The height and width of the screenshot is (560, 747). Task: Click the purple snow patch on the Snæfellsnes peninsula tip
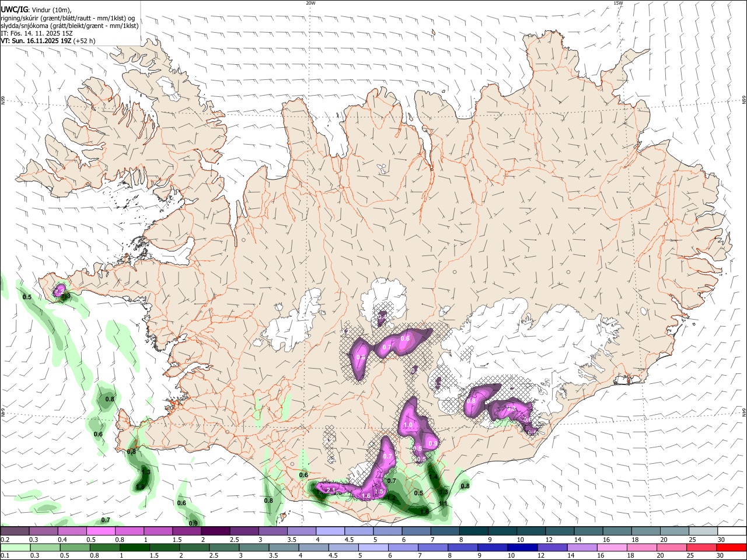pos(59,290)
